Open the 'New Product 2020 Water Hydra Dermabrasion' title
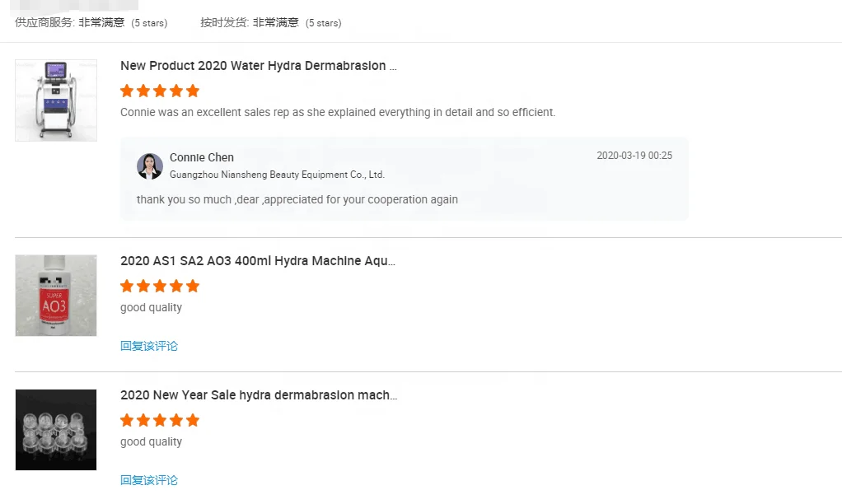Screen dimensions: 842x504 258,66
